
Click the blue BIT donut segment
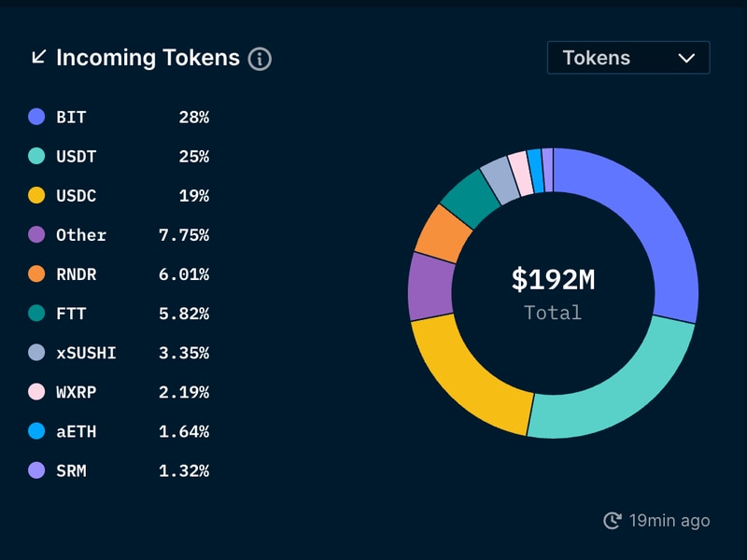point(654,233)
